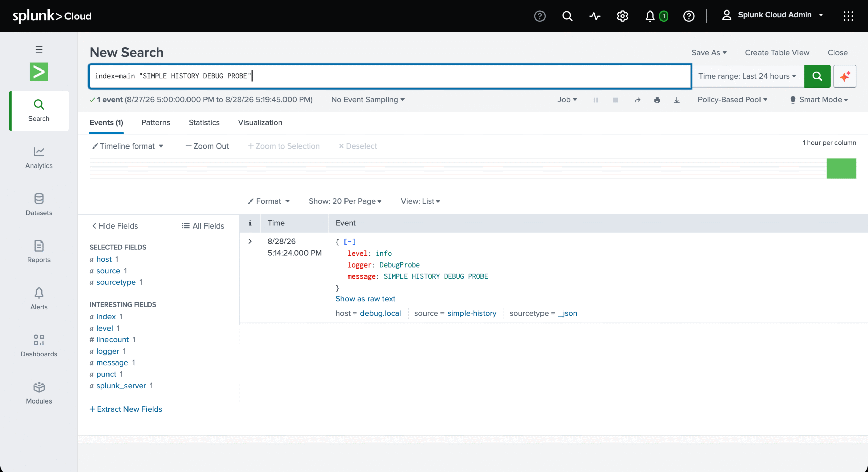Image resolution: width=868 pixels, height=472 pixels.
Task: Run search with green magnifier button
Action: (x=817, y=76)
